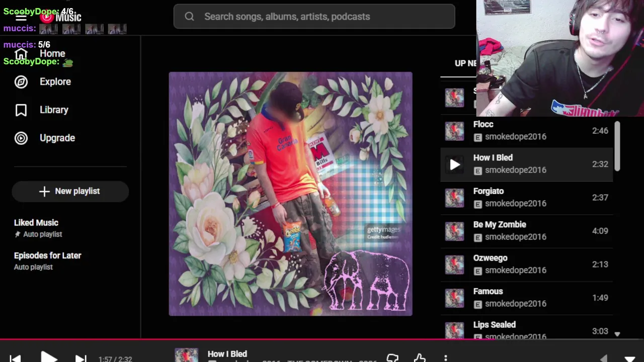Click the large album artwork
The image size is (644, 362).
tap(290, 194)
